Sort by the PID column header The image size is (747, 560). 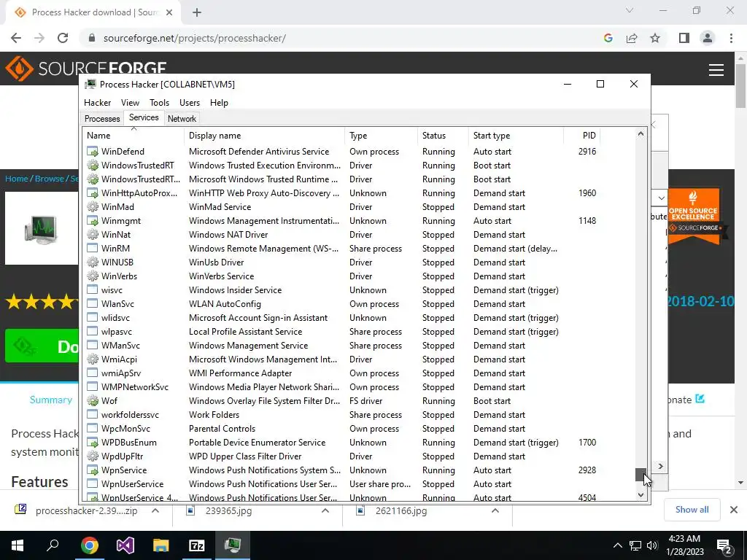click(x=582, y=135)
